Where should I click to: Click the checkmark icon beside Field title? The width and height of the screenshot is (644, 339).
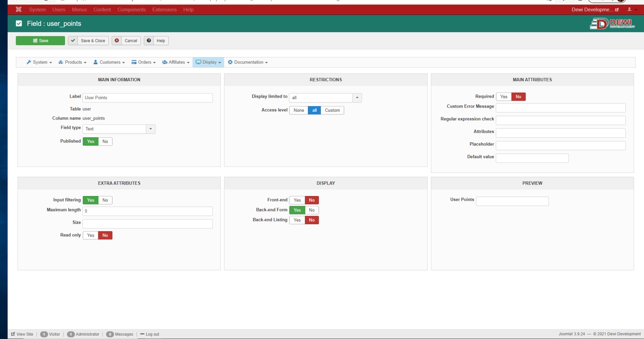pos(19,23)
